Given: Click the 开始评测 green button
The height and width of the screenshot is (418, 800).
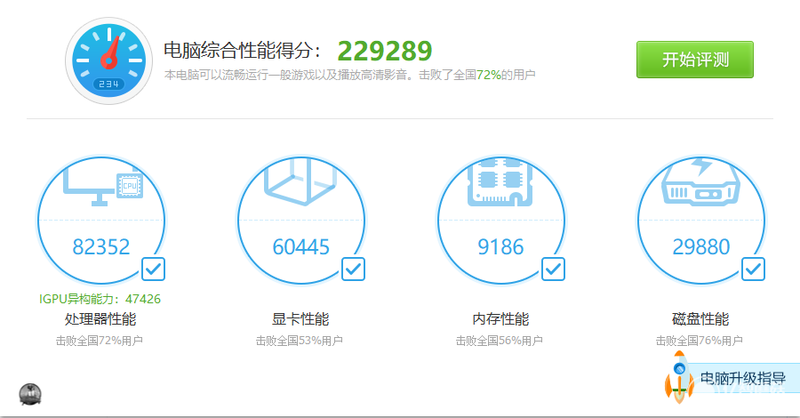Looking at the screenshot, I should pyautogui.click(x=694, y=60).
